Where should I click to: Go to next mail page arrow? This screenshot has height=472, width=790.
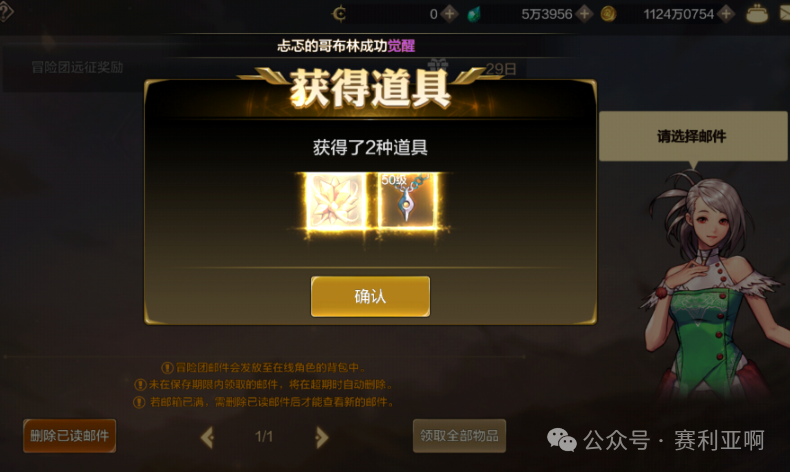coord(321,437)
